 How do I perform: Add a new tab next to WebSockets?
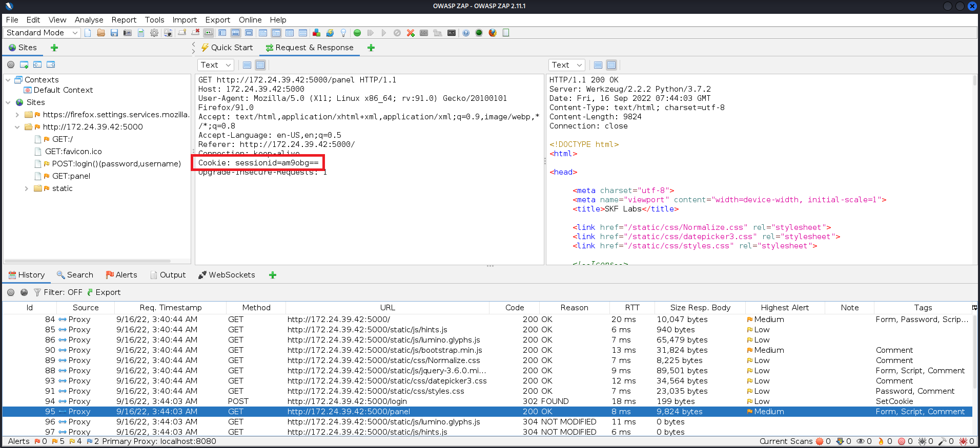coord(273,275)
